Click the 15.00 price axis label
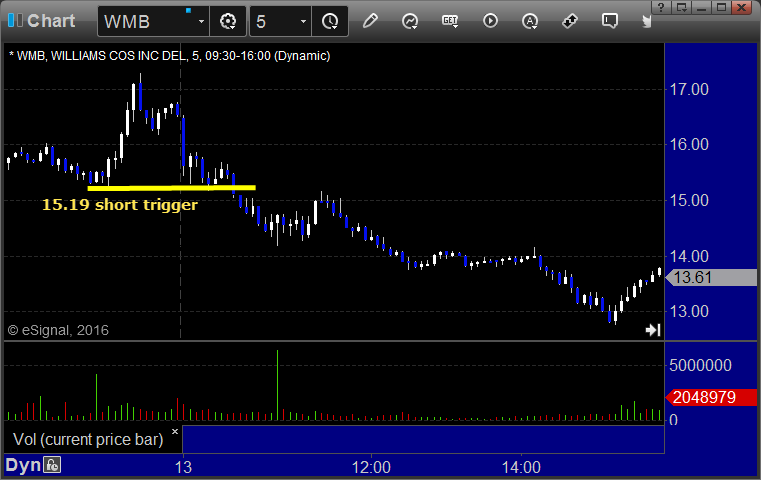Image resolution: width=761 pixels, height=480 pixels. (689, 200)
